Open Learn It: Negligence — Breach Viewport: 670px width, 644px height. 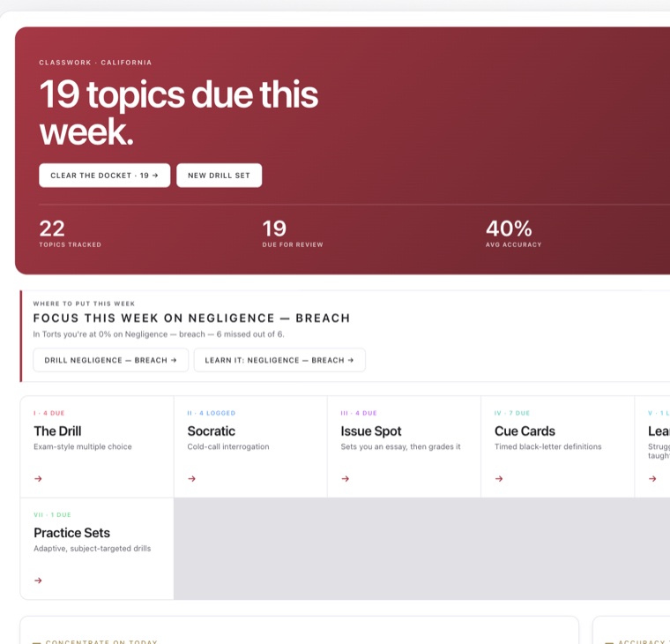click(279, 360)
